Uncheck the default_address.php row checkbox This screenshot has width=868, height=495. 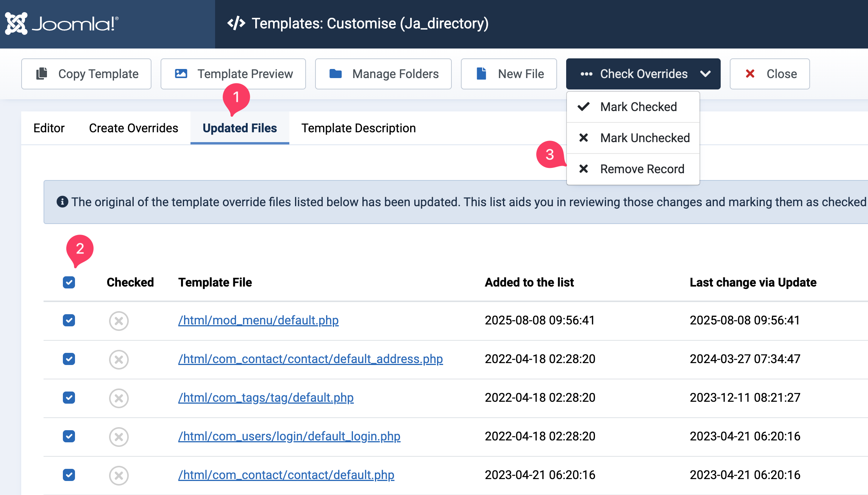pyautogui.click(x=69, y=359)
